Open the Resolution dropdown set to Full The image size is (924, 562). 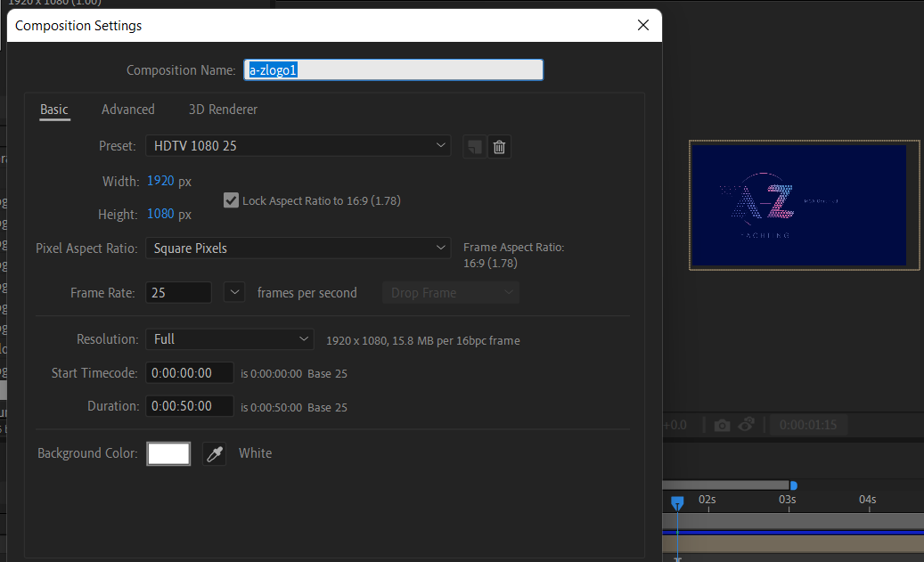[x=229, y=338]
